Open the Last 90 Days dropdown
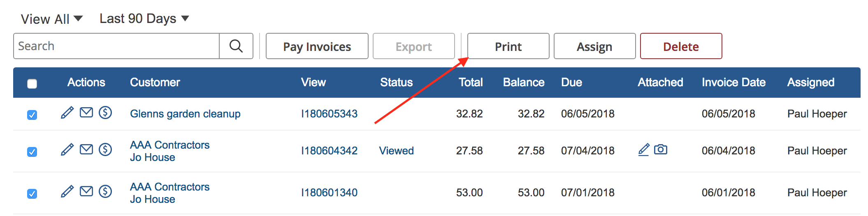 click(x=144, y=18)
